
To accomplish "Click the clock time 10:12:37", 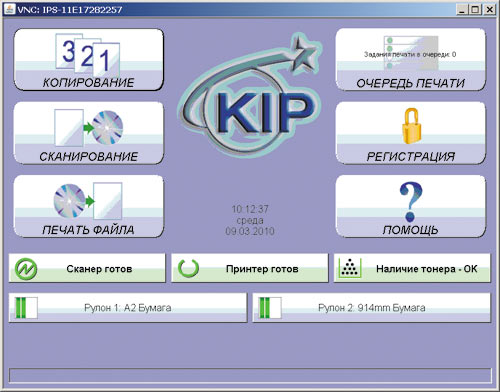I will point(250,209).
